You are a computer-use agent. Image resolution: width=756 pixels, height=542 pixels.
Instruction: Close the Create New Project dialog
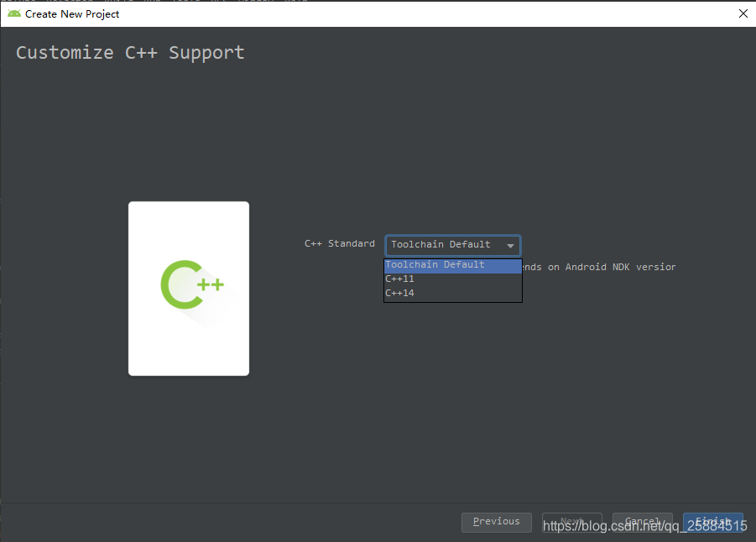pyautogui.click(x=743, y=13)
